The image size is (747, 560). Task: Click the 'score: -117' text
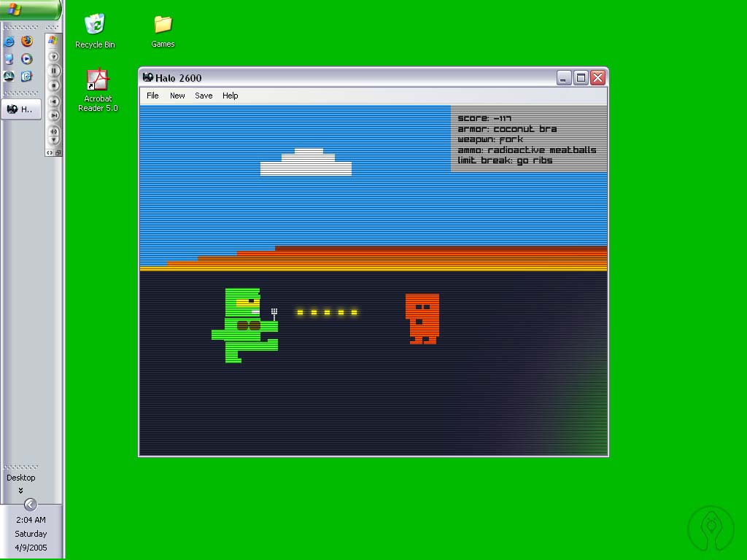tap(484, 118)
